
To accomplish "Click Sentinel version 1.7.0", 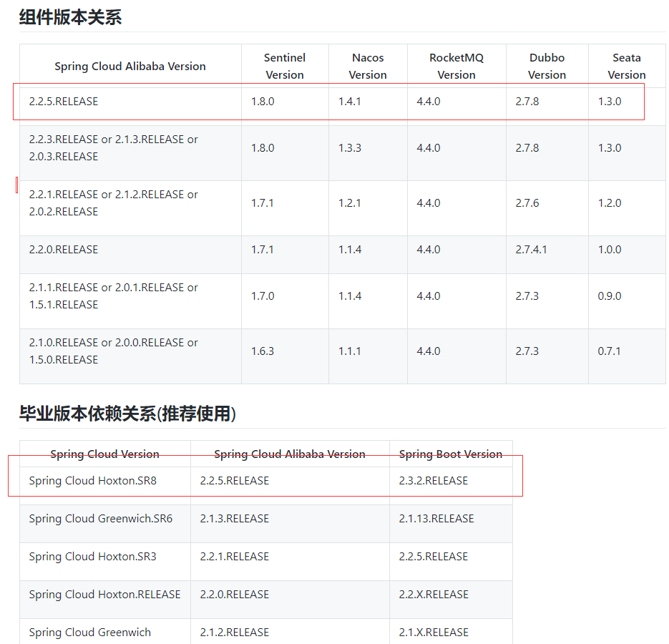I will click(x=263, y=296).
